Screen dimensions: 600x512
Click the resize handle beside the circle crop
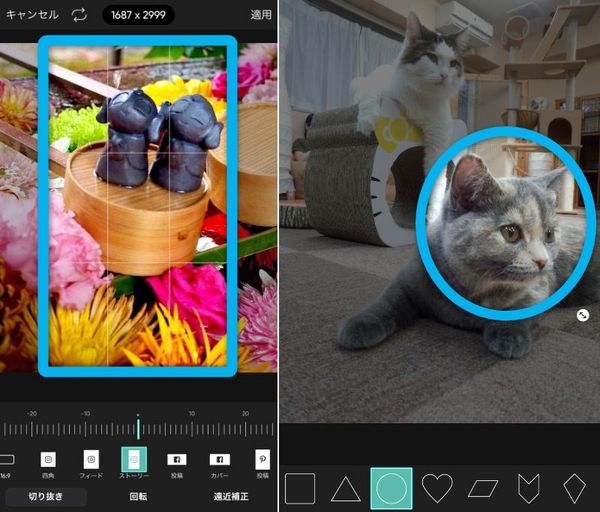[582, 315]
